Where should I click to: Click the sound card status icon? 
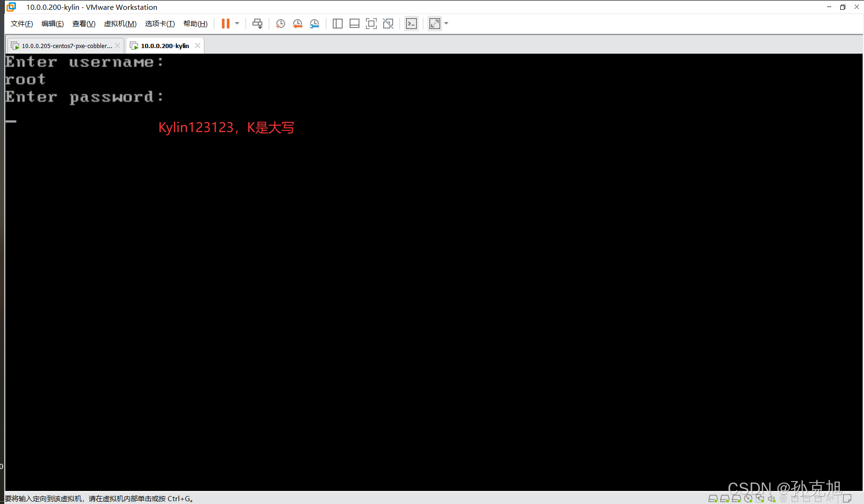point(772,498)
